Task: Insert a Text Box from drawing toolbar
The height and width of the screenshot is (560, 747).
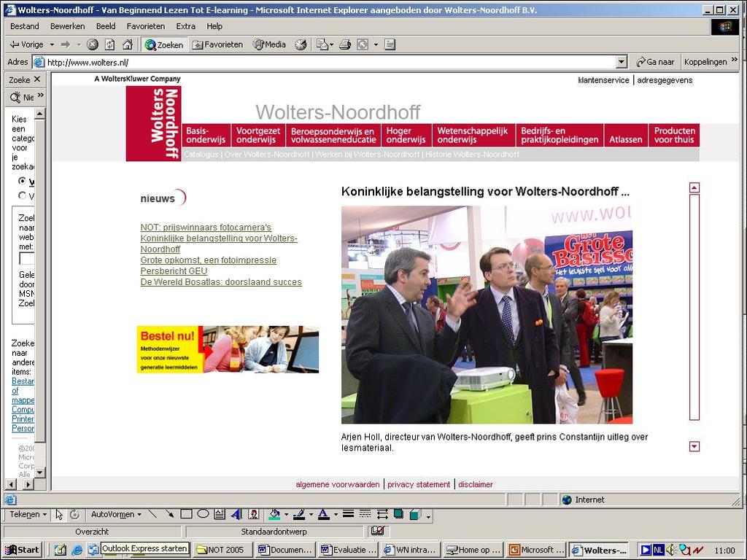Action: pyautogui.click(x=220, y=514)
